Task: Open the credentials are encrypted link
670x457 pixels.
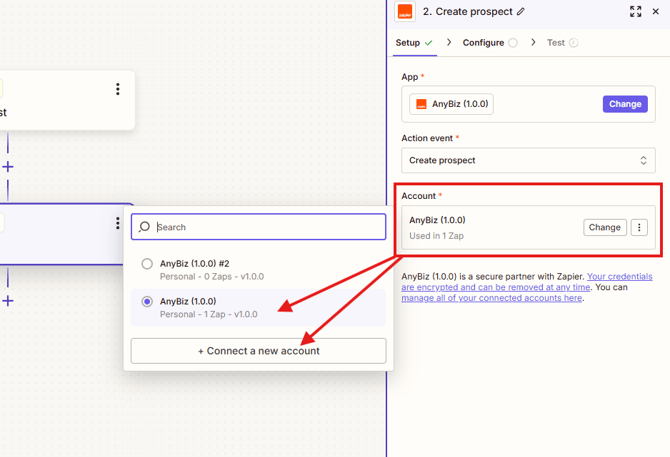Action: pyautogui.click(x=527, y=281)
